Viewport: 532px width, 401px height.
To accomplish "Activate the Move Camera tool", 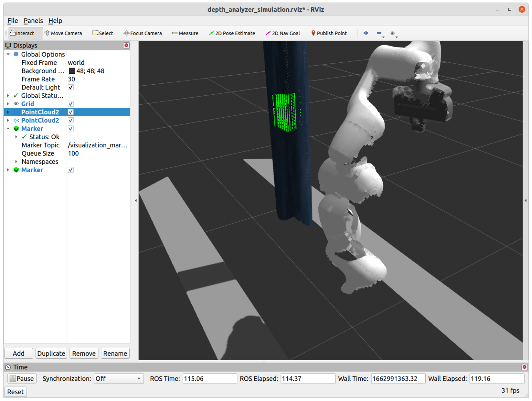I will (x=63, y=33).
